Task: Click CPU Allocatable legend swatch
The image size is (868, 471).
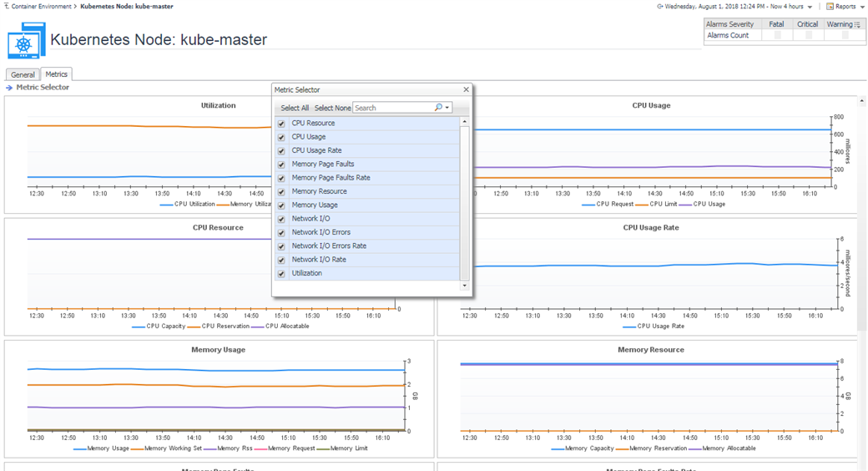Action: [x=257, y=327]
